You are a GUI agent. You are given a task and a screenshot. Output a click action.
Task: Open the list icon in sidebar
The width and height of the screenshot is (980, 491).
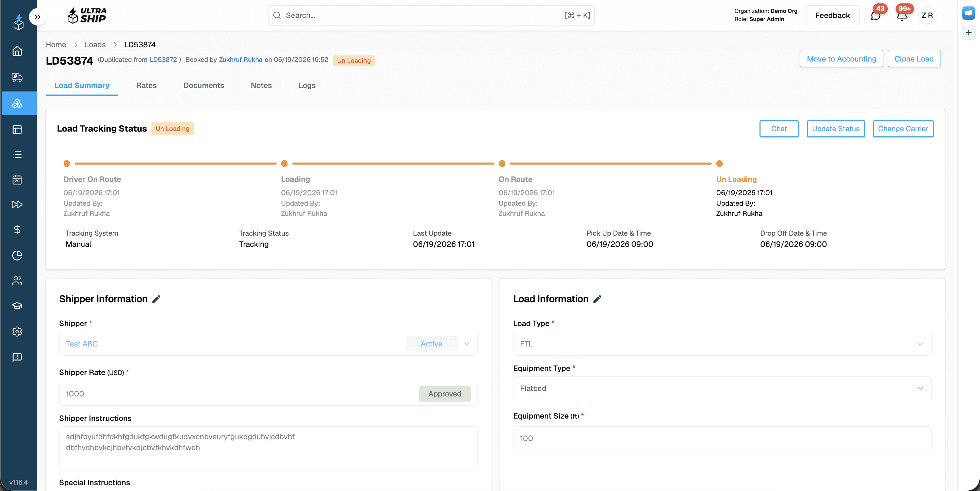[17, 154]
